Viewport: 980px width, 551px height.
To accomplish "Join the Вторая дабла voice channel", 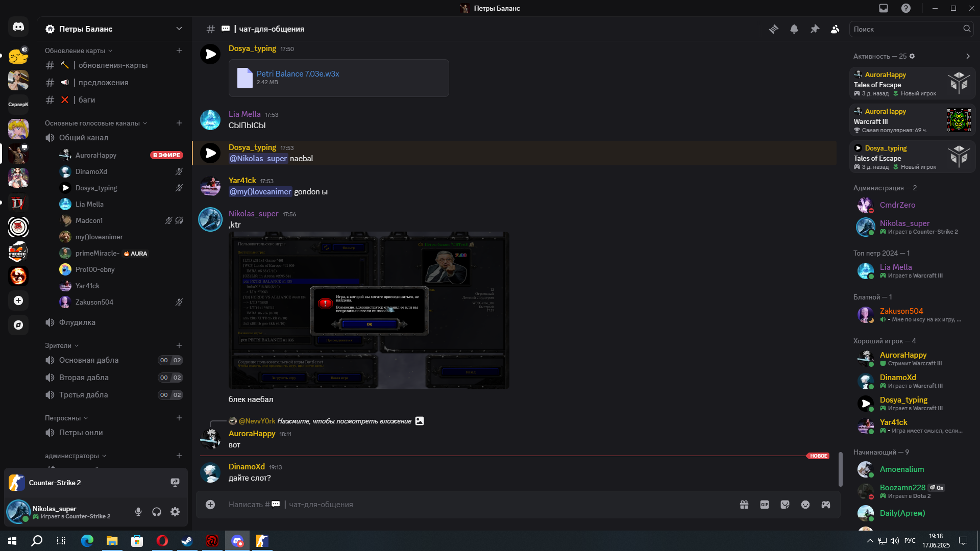I will tap(114, 378).
